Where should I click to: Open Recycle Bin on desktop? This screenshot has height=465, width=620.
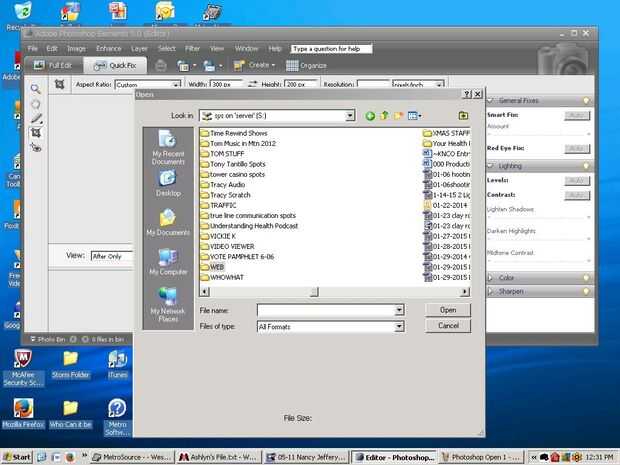(22, 16)
